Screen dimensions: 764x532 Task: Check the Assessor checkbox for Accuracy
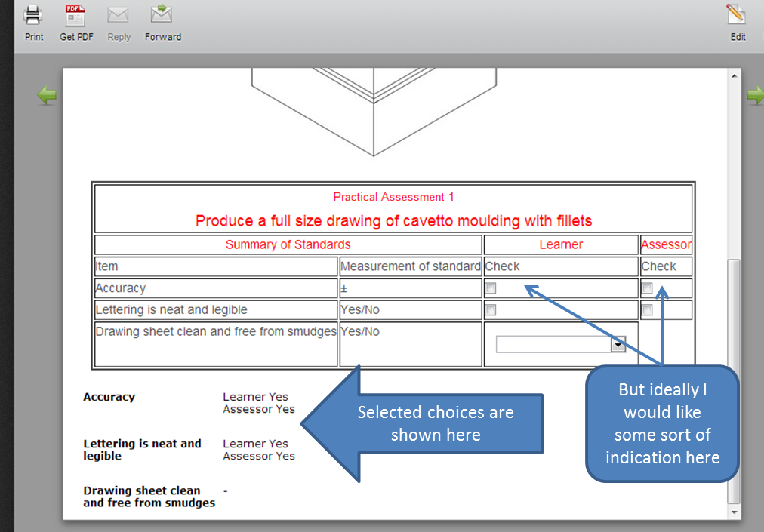647,288
